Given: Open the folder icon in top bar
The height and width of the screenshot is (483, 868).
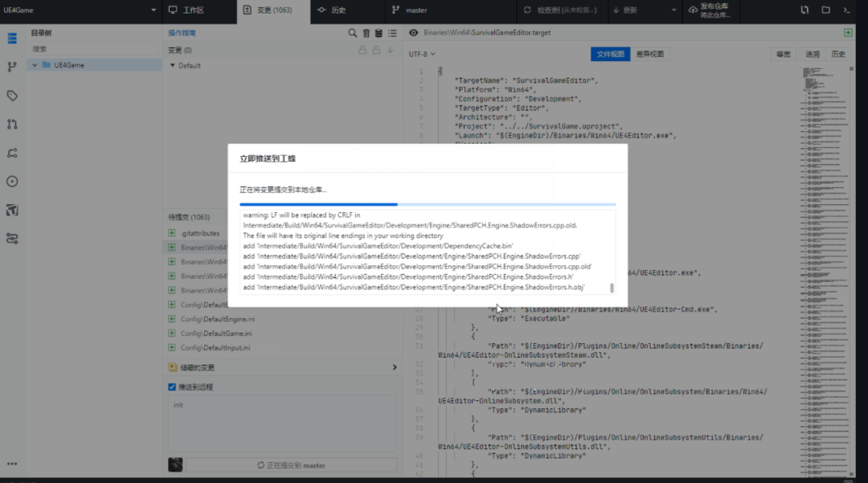Looking at the screenshot, I should pos(825,10).
